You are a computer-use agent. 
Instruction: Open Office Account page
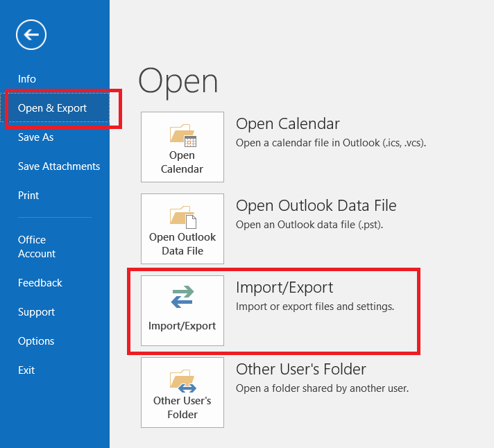pyautogui.click(x=37, y=246)
